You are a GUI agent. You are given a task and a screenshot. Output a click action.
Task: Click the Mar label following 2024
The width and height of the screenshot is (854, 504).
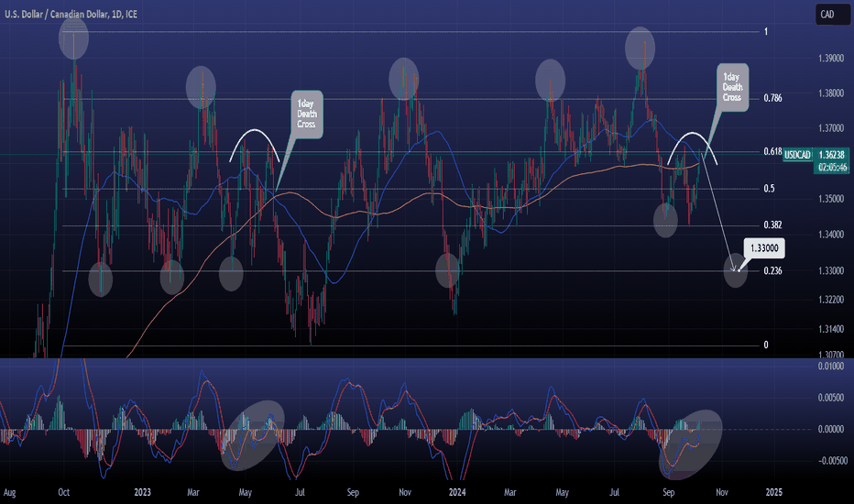point(509,493)
